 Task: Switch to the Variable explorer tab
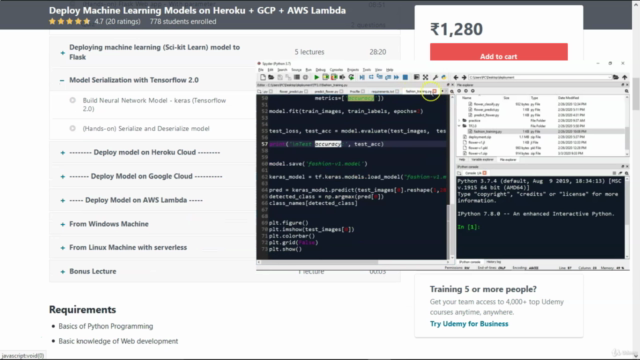(482, 160)
